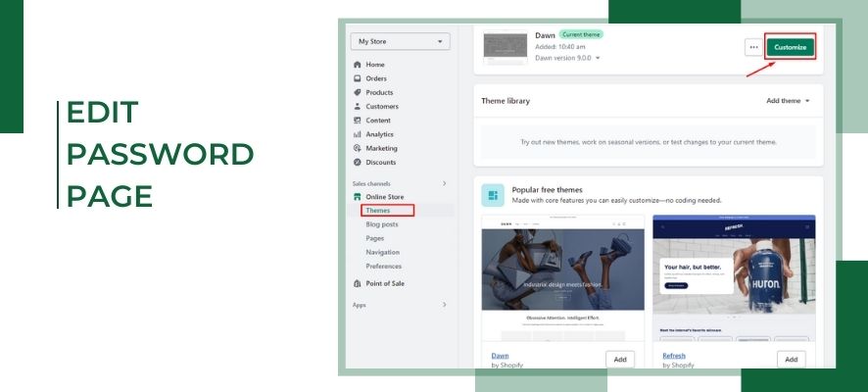Open the My Store selector dropdown

tap(401, 41)
